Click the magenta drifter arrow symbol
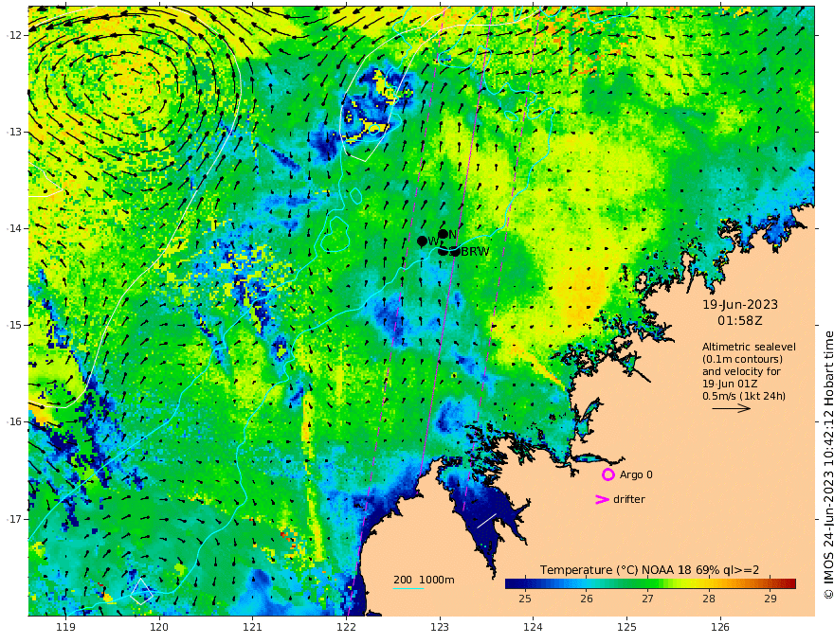 click(602, 499)
